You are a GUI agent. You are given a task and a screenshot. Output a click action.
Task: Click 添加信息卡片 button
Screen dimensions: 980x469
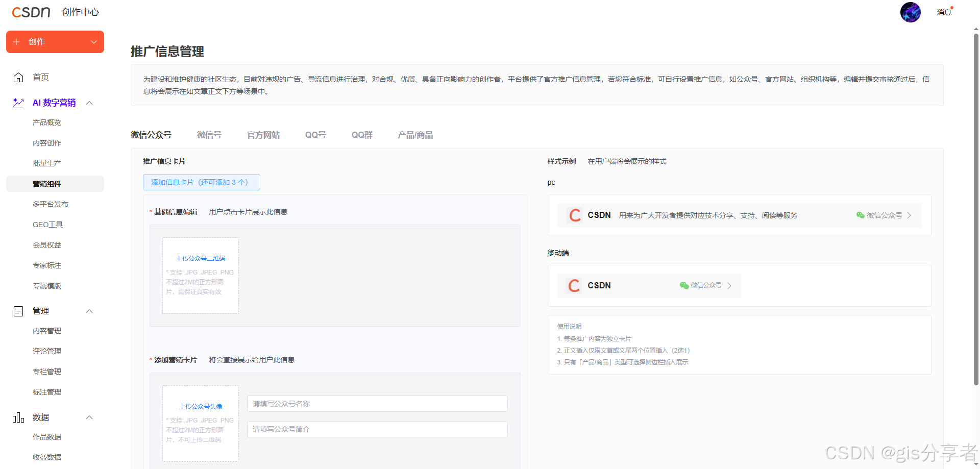tap(202, 182)
